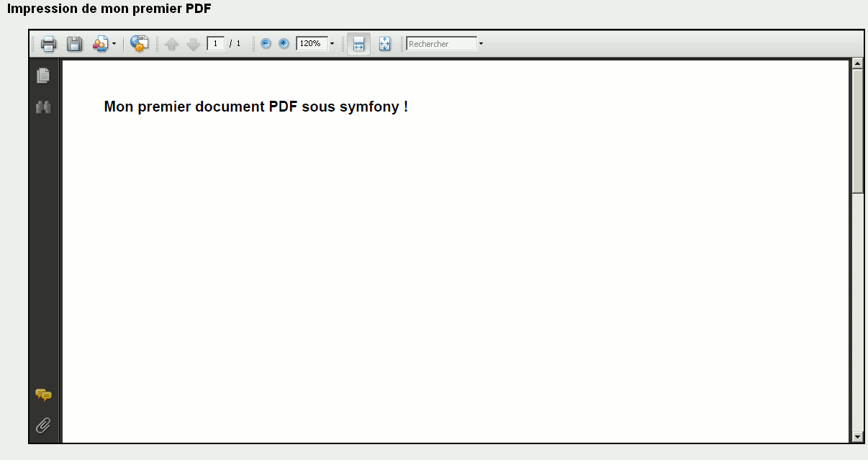Save a copy with the floppy disk icon
The height and width of the screenshot is (460, 868).
tap(74, 44)
